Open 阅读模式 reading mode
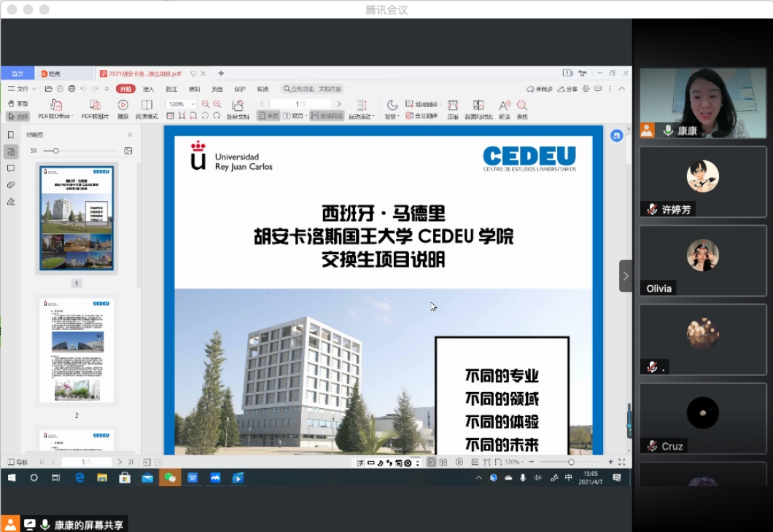 (x=147, y=106)
